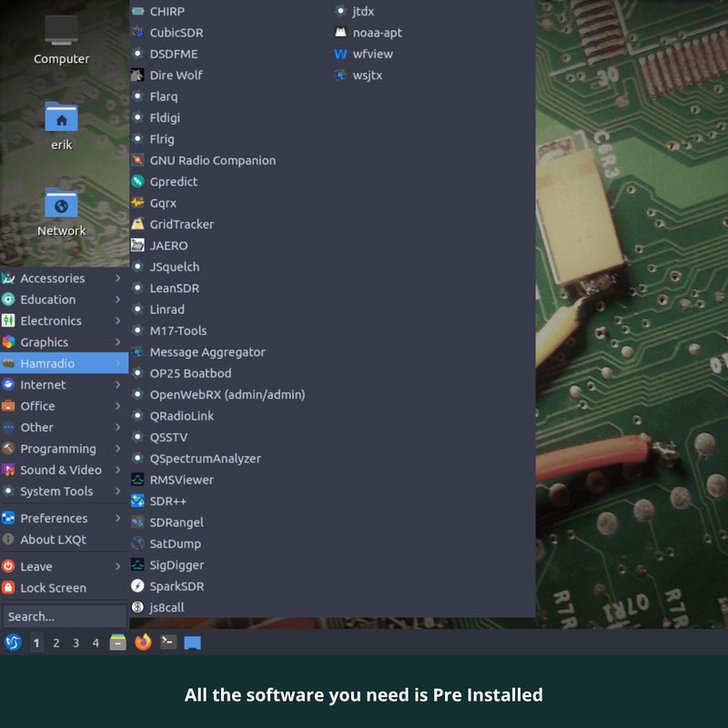Launch SparkSDR lightning icon
The width and height of the screenshot is (728, 728).
pos(137,586)
